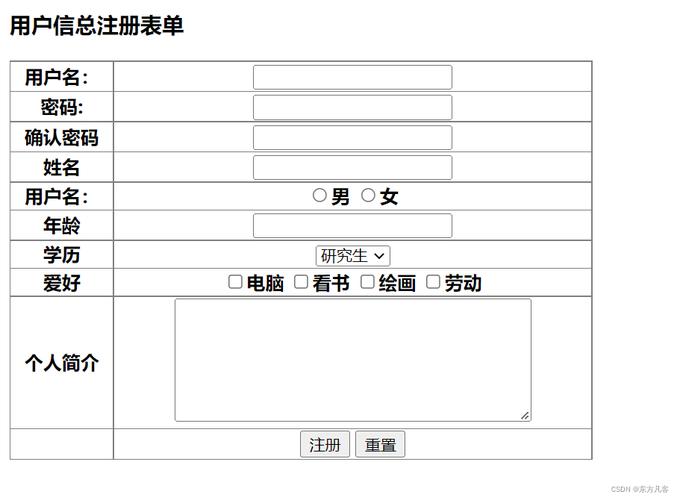Click the 确认密码 input field
The height and width of the screenshot is (500, 680).
[x=353, y=137]
